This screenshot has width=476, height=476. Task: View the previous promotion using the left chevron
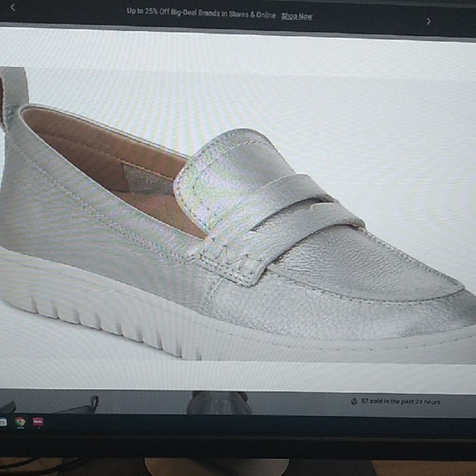coord(12,8)
